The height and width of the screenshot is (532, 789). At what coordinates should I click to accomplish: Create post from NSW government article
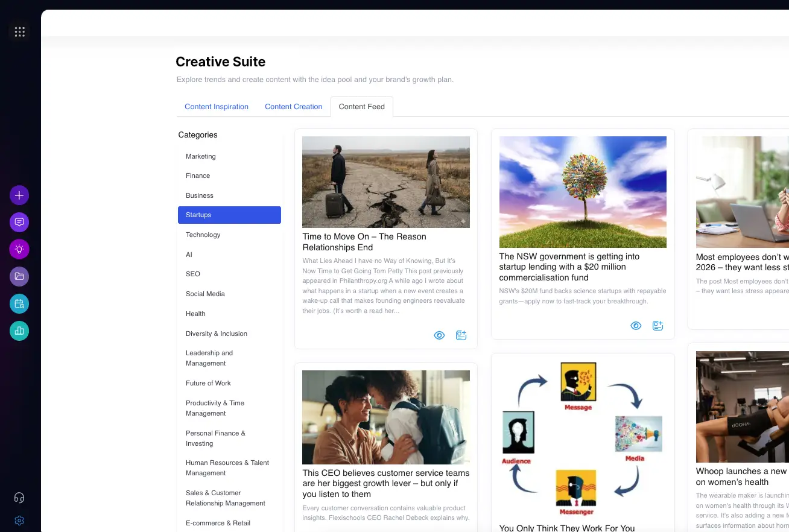tap(658, 326)
